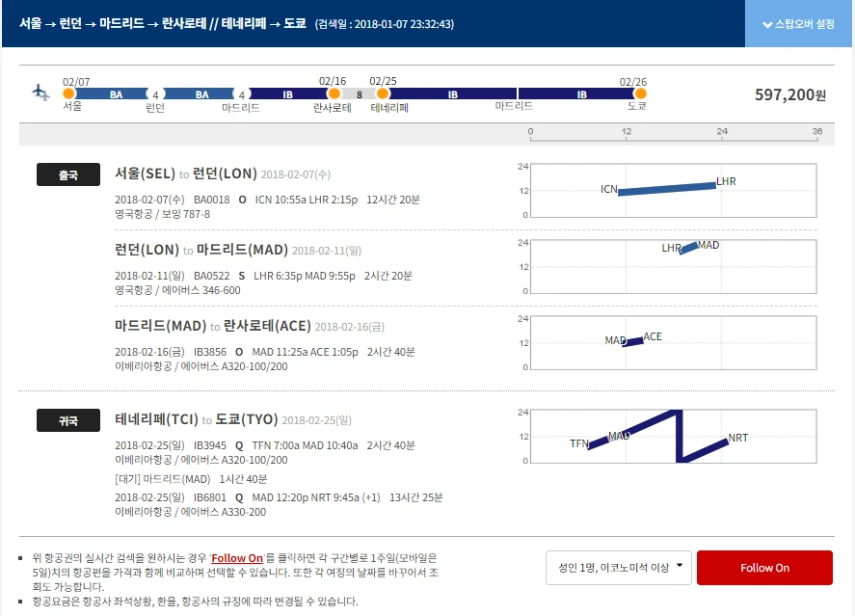Click the Tenerife marker dated 02/25
Viewport: 855px width, 616px height.
[x=382, y=94]
